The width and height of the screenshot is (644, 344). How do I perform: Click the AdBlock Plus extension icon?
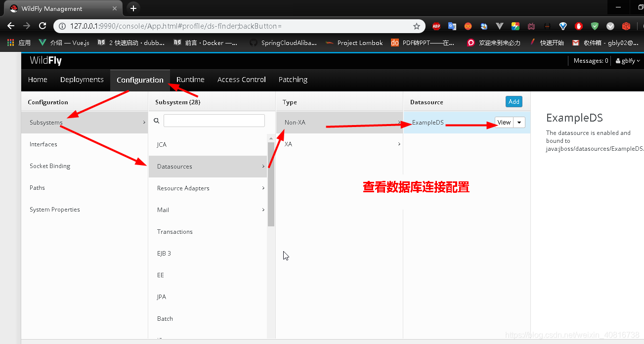[436, 26]
